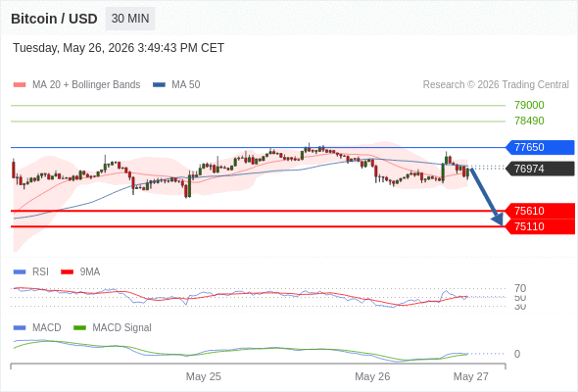The height and width of the screenshot is (392, 578).
Task: Select the 77650 blue pivot price label
Action: (540, 147)
